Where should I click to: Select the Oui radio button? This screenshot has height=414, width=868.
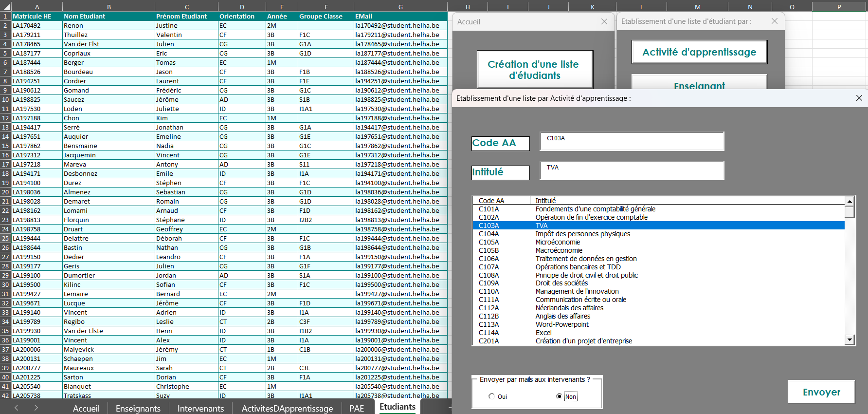click(492, 396)
